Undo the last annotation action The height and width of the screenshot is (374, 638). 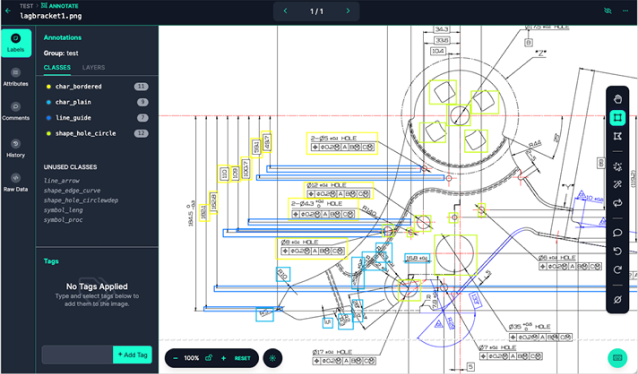(617, 251)
